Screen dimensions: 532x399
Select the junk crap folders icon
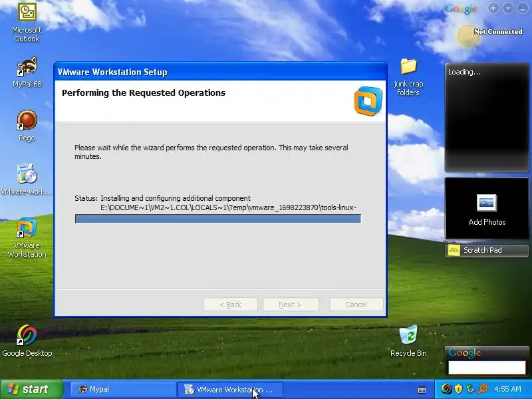pos(408,77)
